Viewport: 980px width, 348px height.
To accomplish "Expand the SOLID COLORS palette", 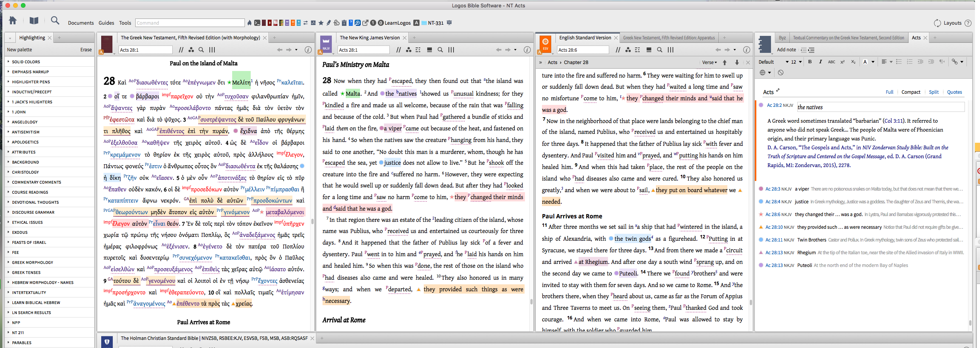I will tap(26, 62).
